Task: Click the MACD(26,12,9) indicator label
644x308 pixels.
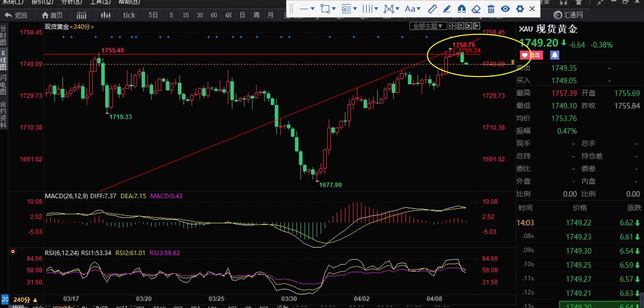Action: point(66,196)
